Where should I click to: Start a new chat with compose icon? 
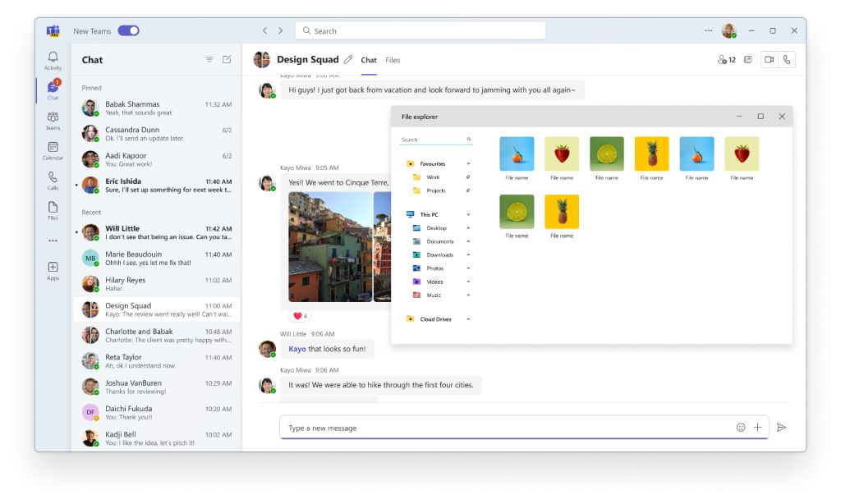(227, 60)
